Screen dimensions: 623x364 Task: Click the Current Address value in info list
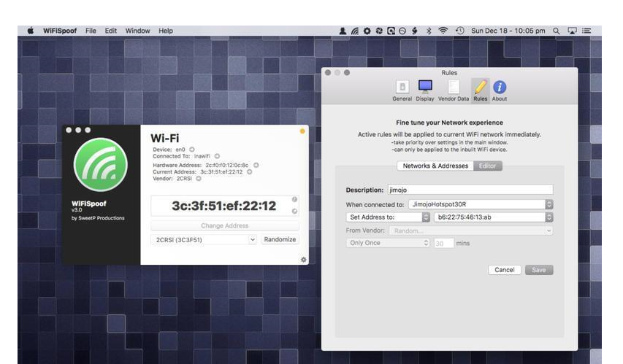(x=221, y=172)
